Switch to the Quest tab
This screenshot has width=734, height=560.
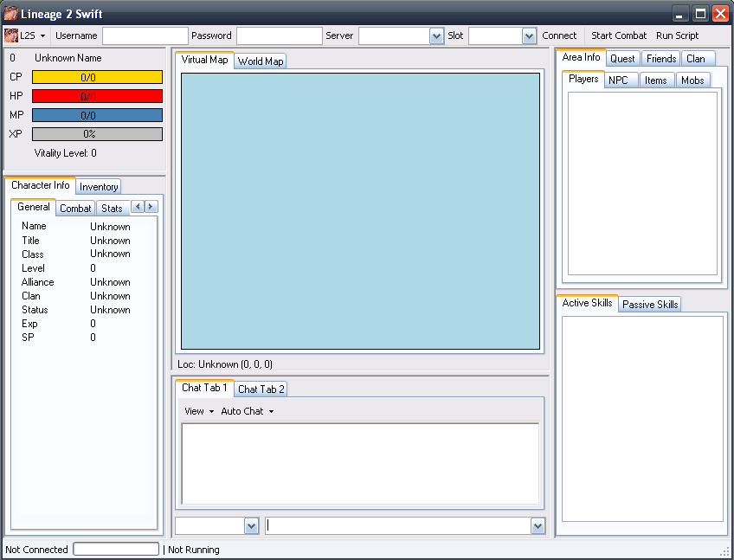[622, 59]
